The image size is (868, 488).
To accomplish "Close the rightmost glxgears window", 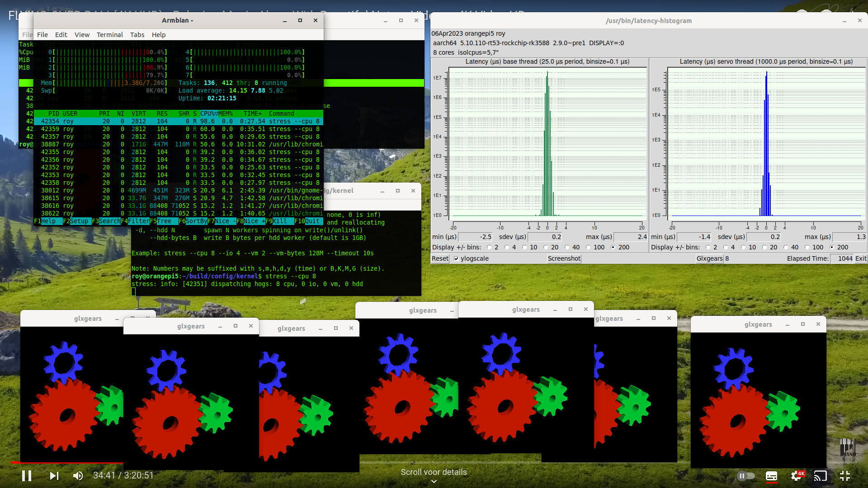I will 818,324.
